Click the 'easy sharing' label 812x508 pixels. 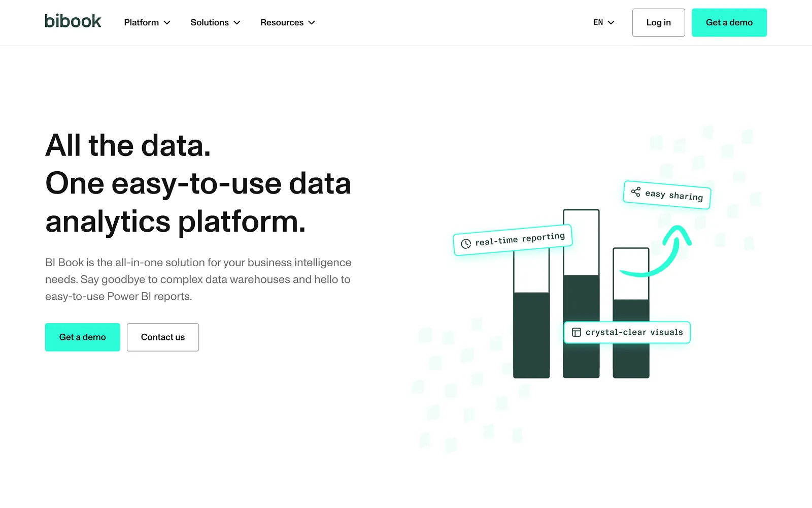674,195
